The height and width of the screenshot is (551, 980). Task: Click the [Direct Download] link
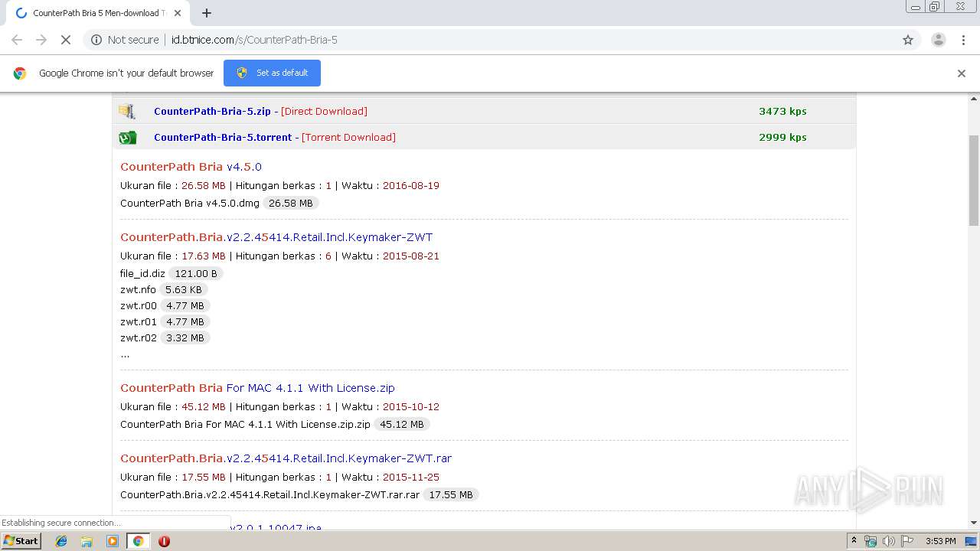324,111
